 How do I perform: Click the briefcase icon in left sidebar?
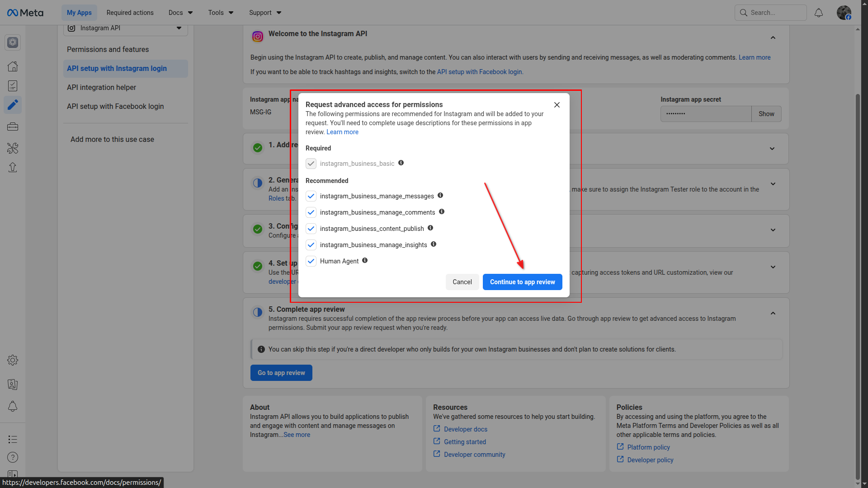pos(13,127)
